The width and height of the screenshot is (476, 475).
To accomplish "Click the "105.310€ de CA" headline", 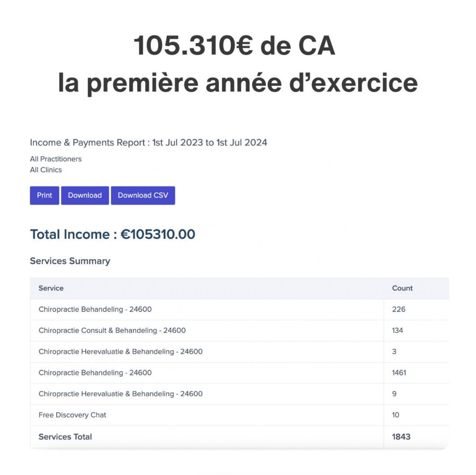I will tap(234, 46).
